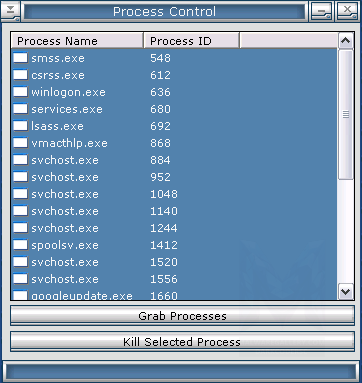Select the csrss.exe process name
362x383 pixels.
58,75
